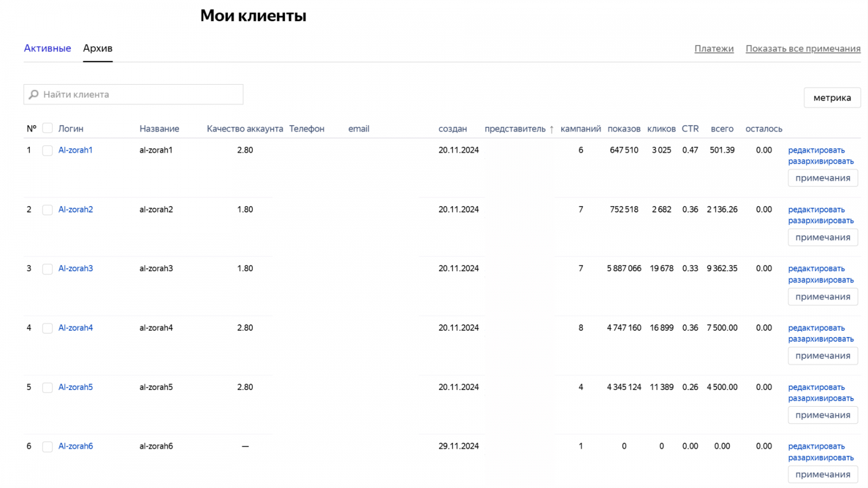Type in the Найти клиента search field

point(141,94)
